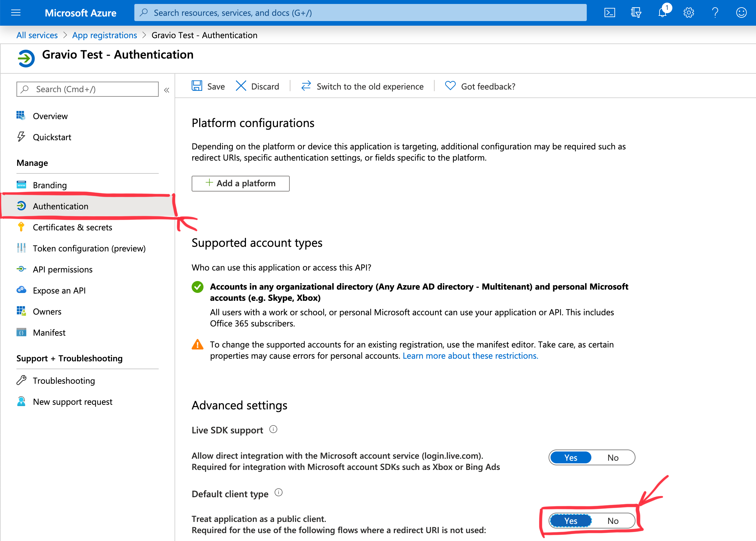Image resolution: width=756 pixels, height=541 pixels.
Task: Open the feedback smiley icon
Action: (x=741, y=13)
